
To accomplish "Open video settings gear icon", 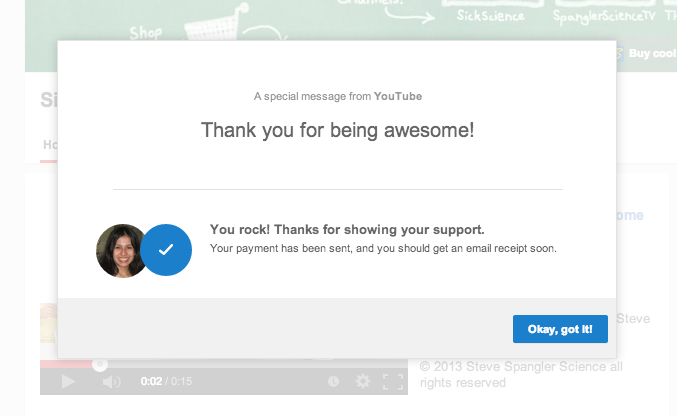I will coord(363,381).
